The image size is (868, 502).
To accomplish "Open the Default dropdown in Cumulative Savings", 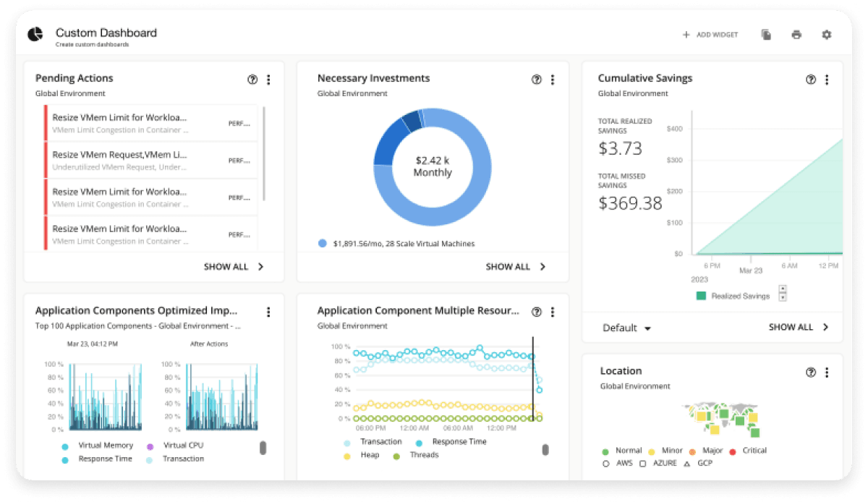I will [x=626, y=328].
